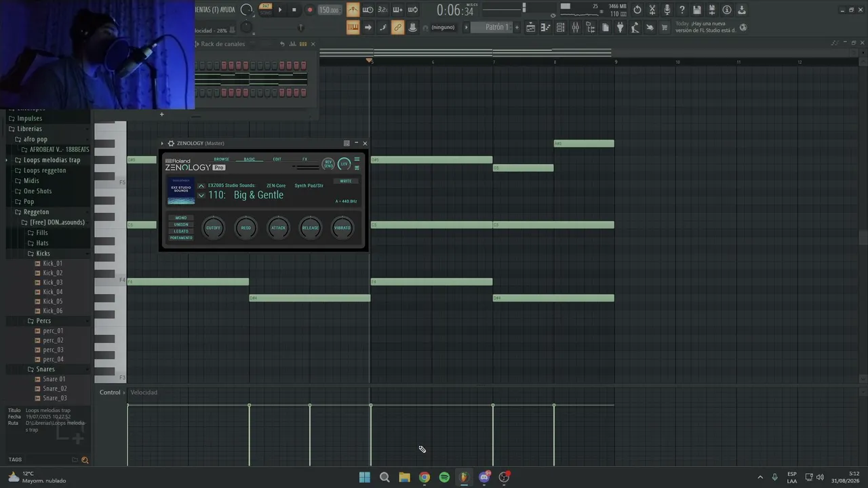This screenshot has width=868, height=488.
Task: Collapse the Kicks folder
Action: pos(43,253)
